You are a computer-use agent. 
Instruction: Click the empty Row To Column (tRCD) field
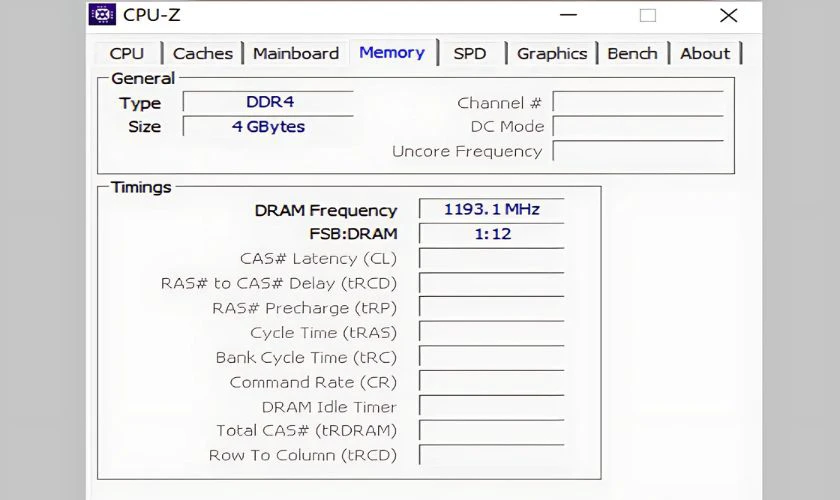pyautogui.click(x=492, y=456)
